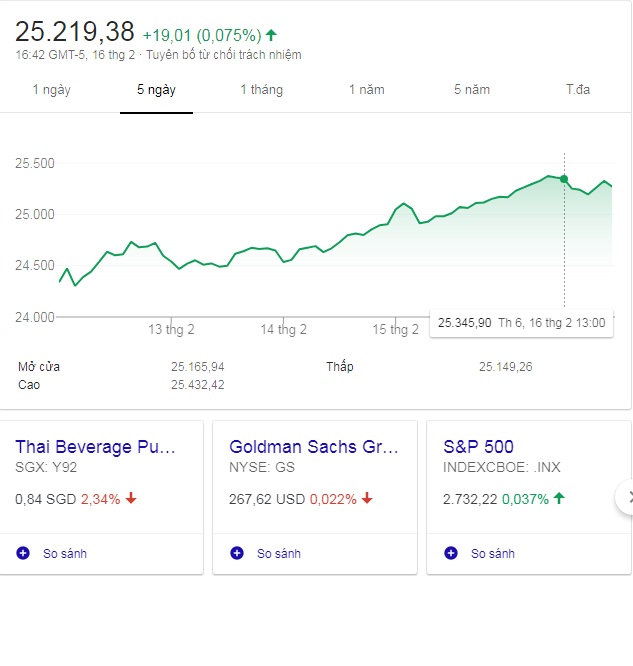This screenshot has width=633, height=666.
Task: Click the plus icon on Goldman Sachs card
Action: [237, 553]
